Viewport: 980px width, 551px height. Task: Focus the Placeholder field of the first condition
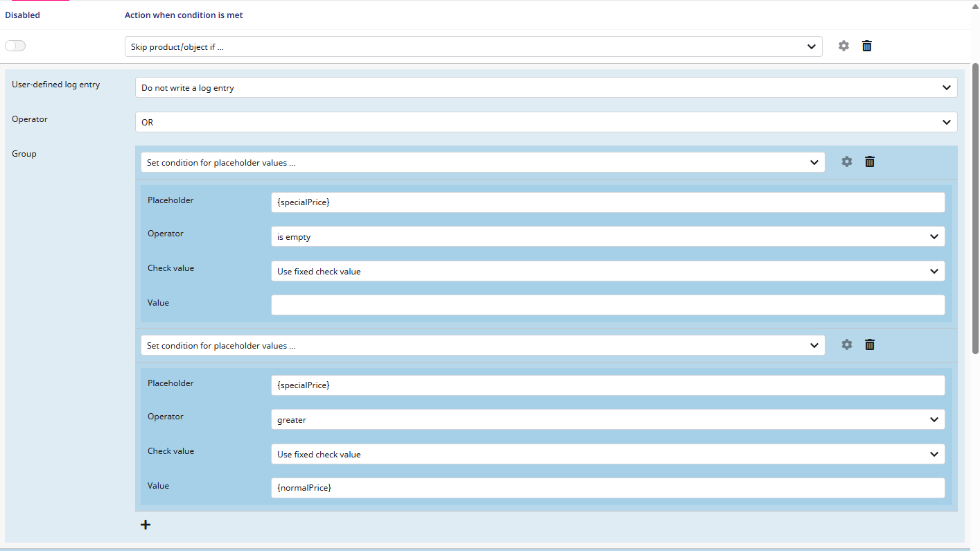click(607, 202)
